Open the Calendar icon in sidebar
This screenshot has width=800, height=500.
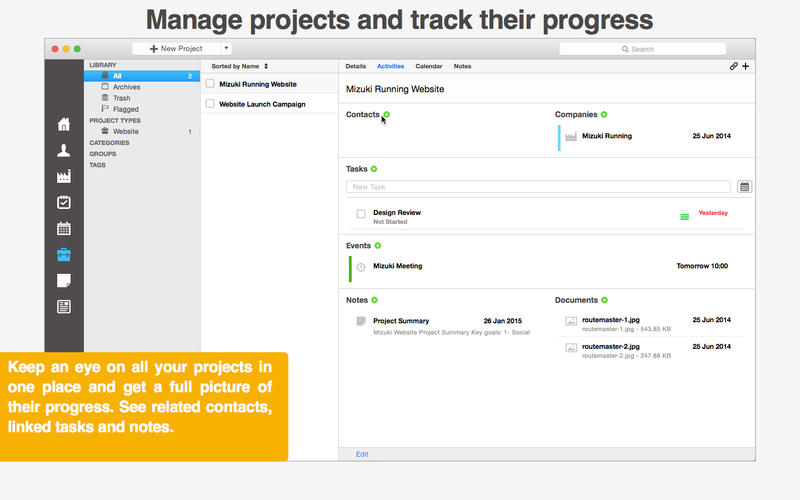[x=64, y=228]
